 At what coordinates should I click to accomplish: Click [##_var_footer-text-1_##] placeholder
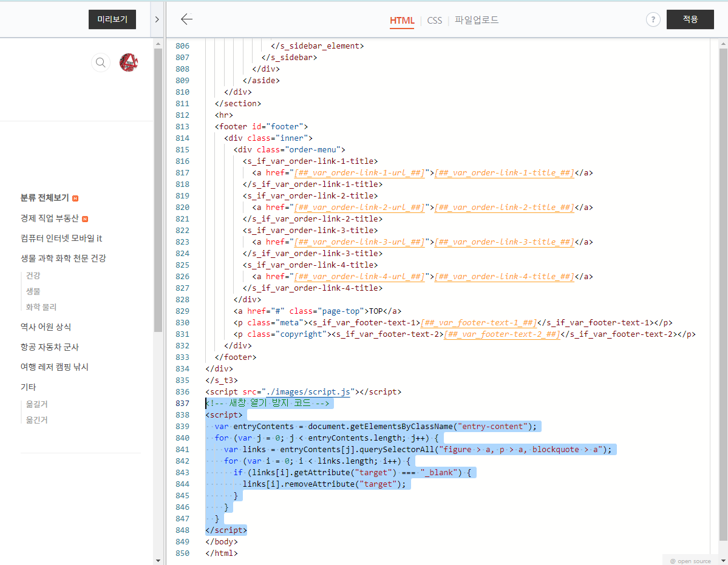478,322
